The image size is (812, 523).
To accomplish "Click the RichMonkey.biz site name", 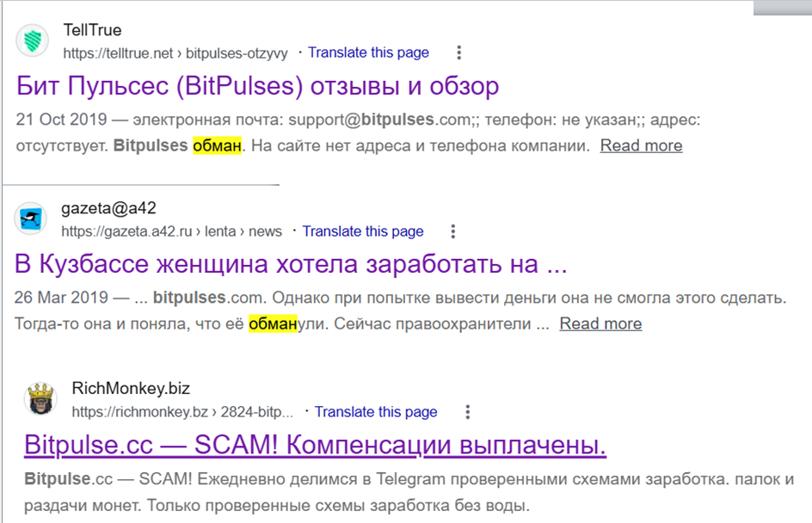I will pos(131,388).
